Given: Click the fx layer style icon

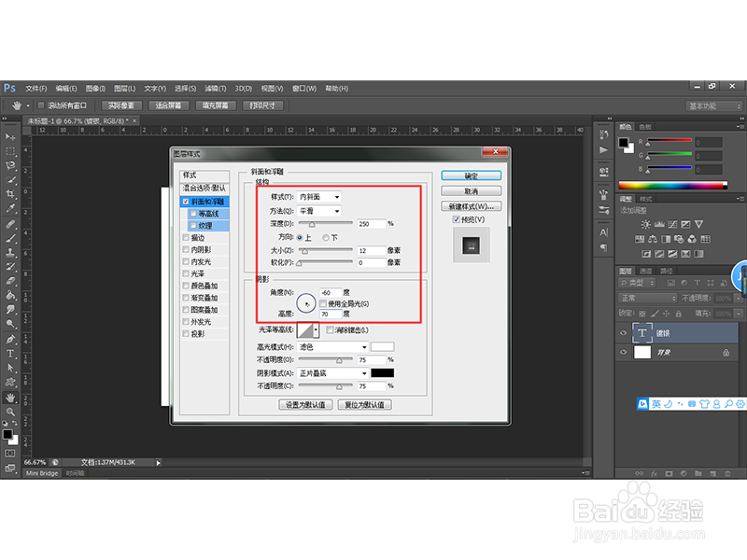Looking at the screenshot, I should pyautogui.click(x=655, y=473).
